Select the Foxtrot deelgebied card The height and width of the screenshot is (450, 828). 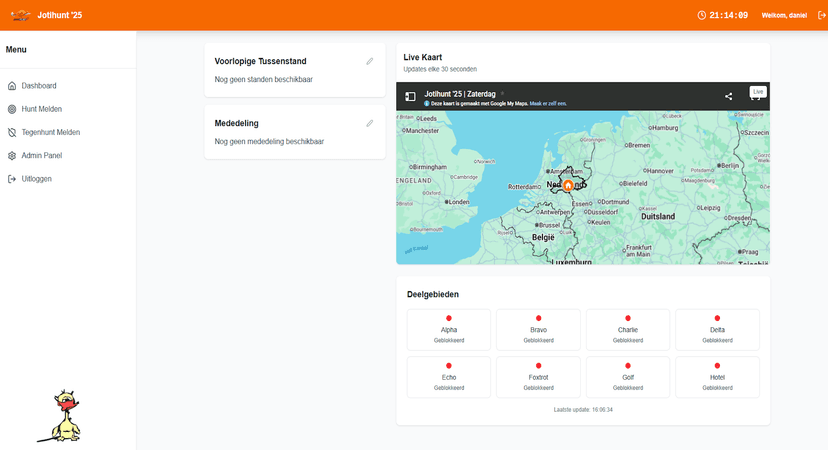point(538,377)
